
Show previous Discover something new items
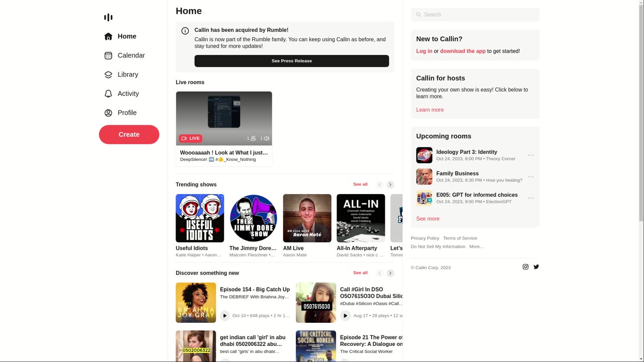tap(380, 273)
